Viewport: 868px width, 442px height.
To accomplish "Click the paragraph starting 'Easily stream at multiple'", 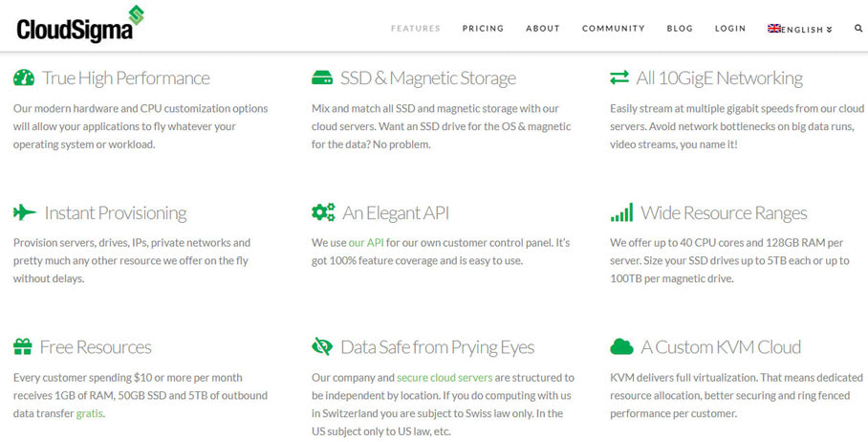I will click(x=737, y=126).
